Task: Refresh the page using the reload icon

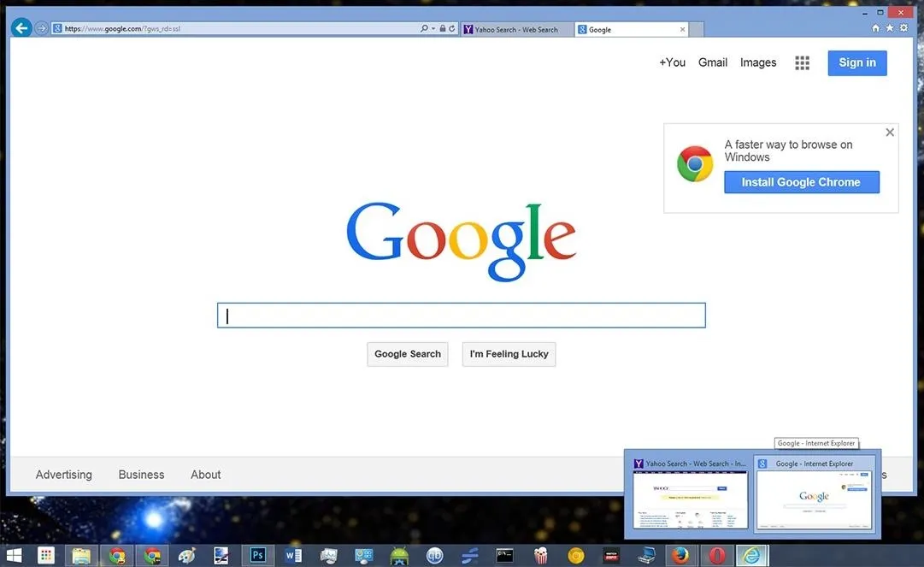Action: tap(452, 28)
